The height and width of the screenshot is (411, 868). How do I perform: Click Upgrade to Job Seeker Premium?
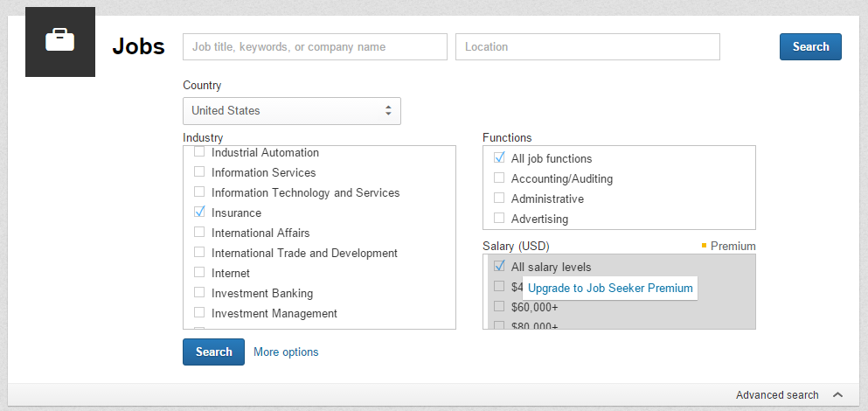610,289
